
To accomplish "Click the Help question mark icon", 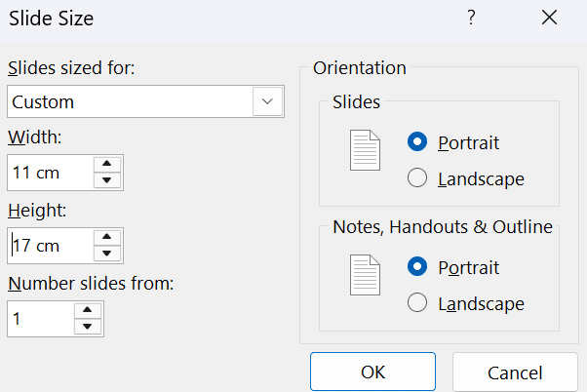I will click(471, 18).
